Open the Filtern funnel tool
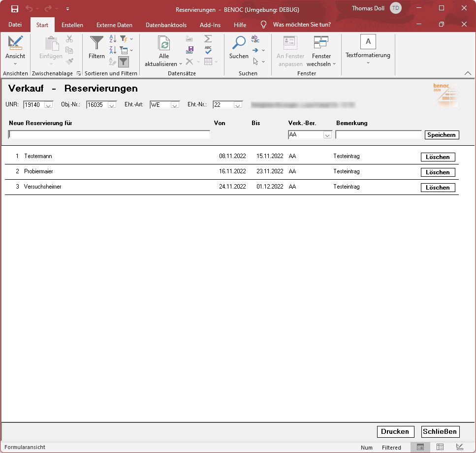Viewport: 476px width, 453px height. coord(96,47)
